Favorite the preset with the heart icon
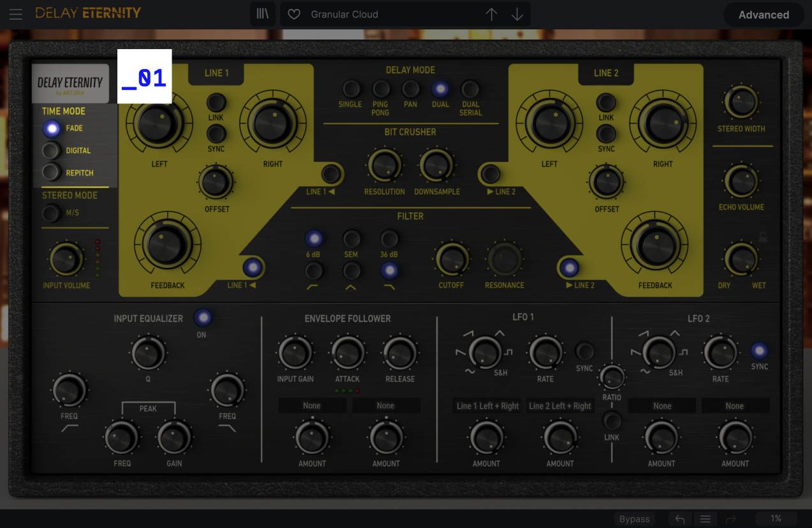Image resolution: width=812 pixels, height=528 pixels. pos(294,14)
